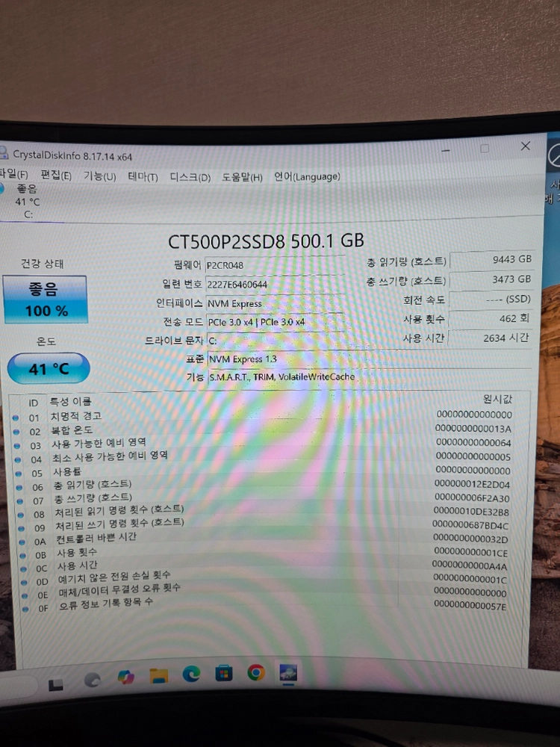Viewport: 560px width, 747px height.
Task: Click the blue status dot for ID 03
Action: click(17, 446)
